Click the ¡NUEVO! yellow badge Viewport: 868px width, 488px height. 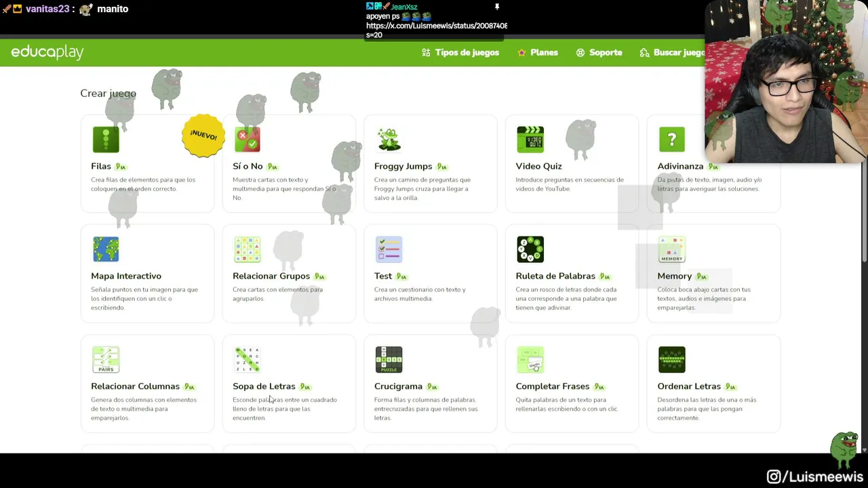click(x=203, y=136)
